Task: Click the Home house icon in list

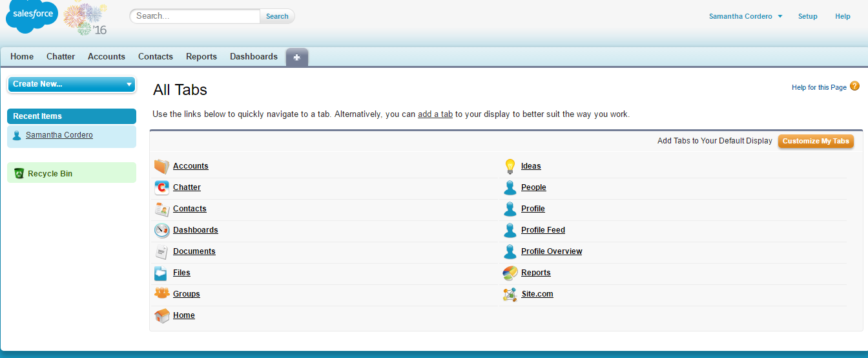Action: (161, 315)
